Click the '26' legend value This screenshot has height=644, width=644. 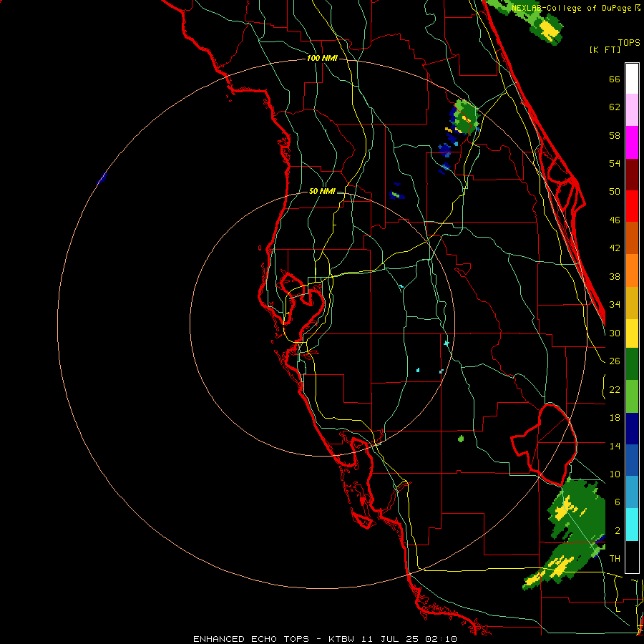coord(615,361)
